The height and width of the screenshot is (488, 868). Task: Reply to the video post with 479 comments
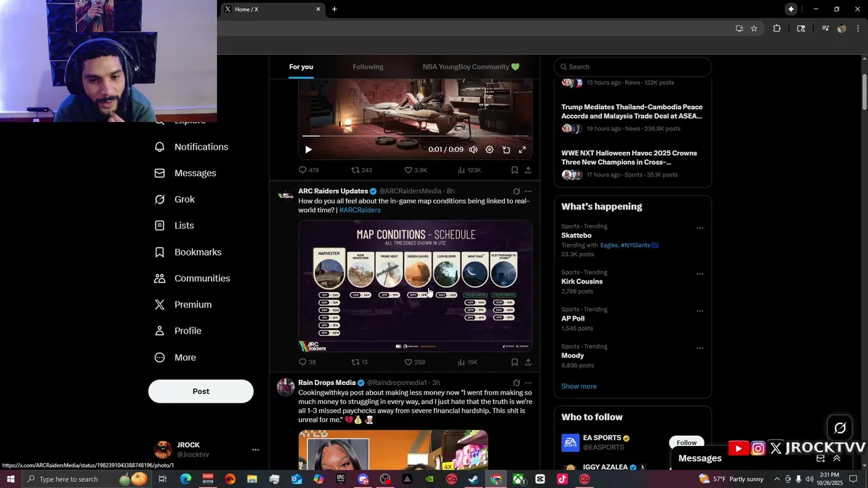(309, 170)
